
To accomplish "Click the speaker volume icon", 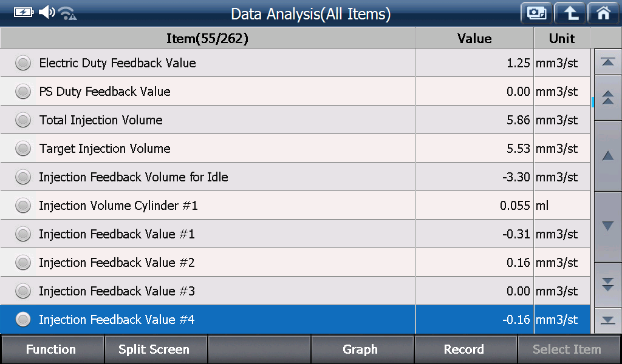I will [x=47, y=12].
